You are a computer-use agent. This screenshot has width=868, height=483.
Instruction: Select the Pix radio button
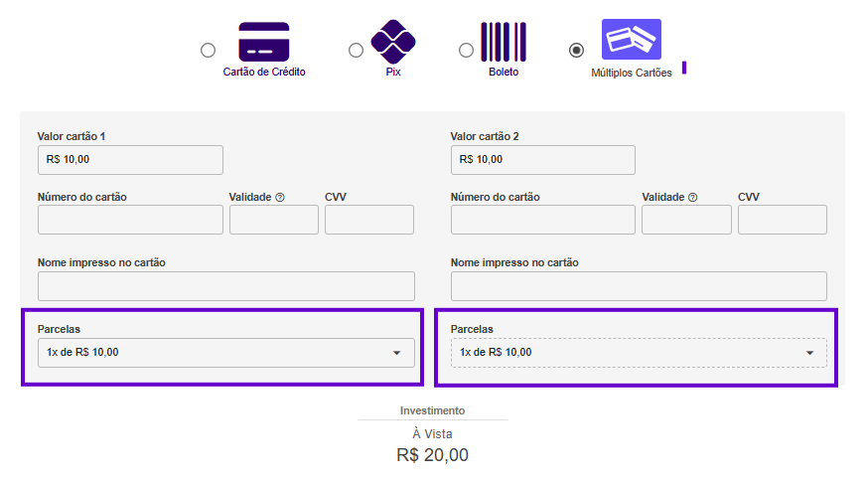356,51
